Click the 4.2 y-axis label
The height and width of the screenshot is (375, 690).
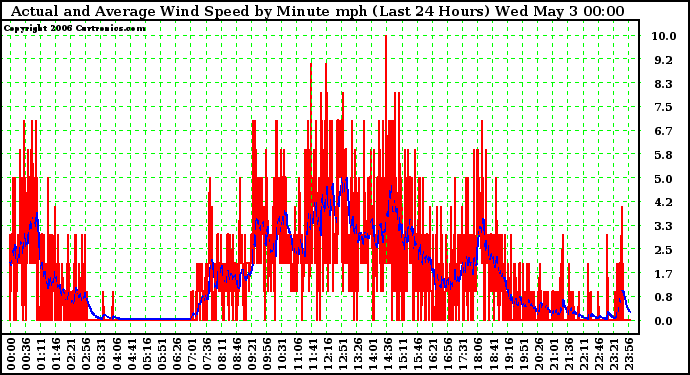coord(664,202)
